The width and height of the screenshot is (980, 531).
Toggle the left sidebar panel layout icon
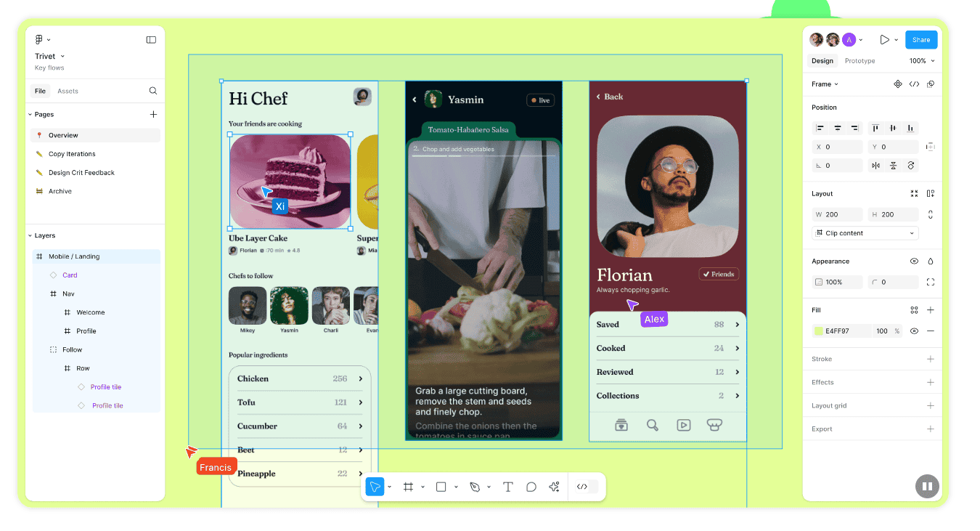tap(151, 40)
